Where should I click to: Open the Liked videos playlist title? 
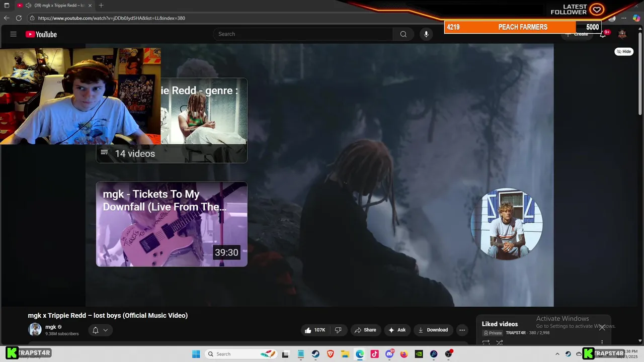[x=500, y=324]
